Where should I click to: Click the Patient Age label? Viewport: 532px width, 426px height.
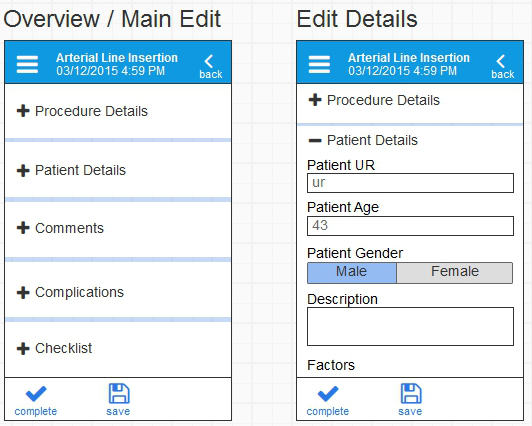[343, 207]
